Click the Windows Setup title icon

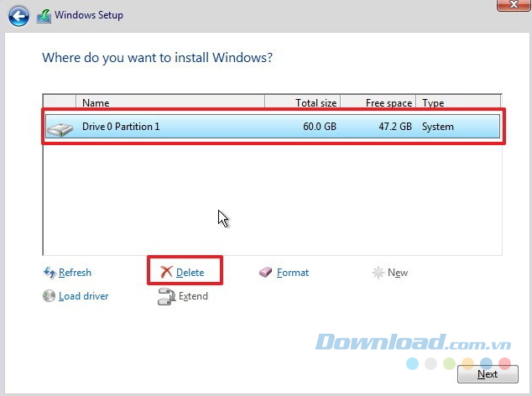44,16
